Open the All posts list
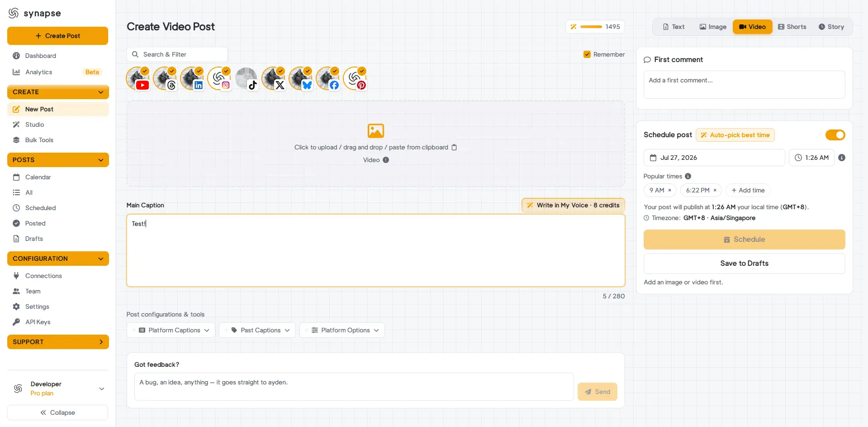The width and height of the screenshot is (868, 427). tap(58, 192)
